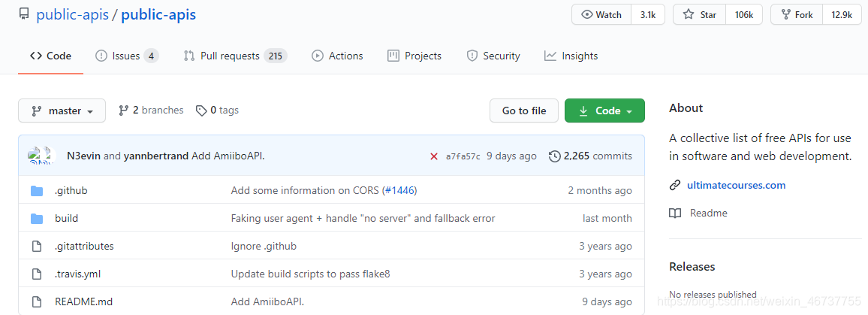The image size is (868, 315).
Task: Switch to the Issues tab
Action: (x=127, y=56)
